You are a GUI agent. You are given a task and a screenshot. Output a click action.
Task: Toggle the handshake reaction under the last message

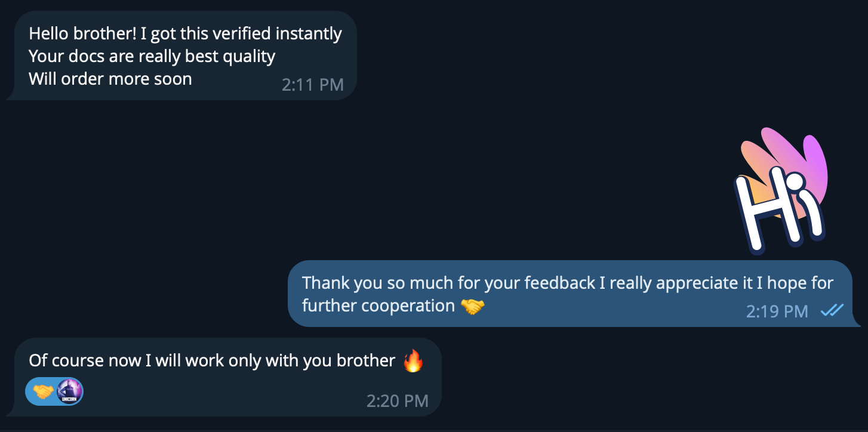[43, 392]
